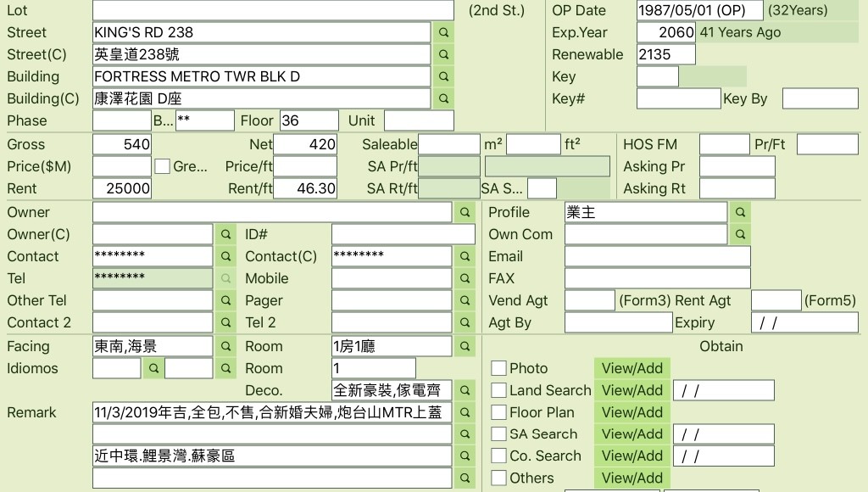Toggle the checkbox beside Price($M) field

tap(162, 166)
